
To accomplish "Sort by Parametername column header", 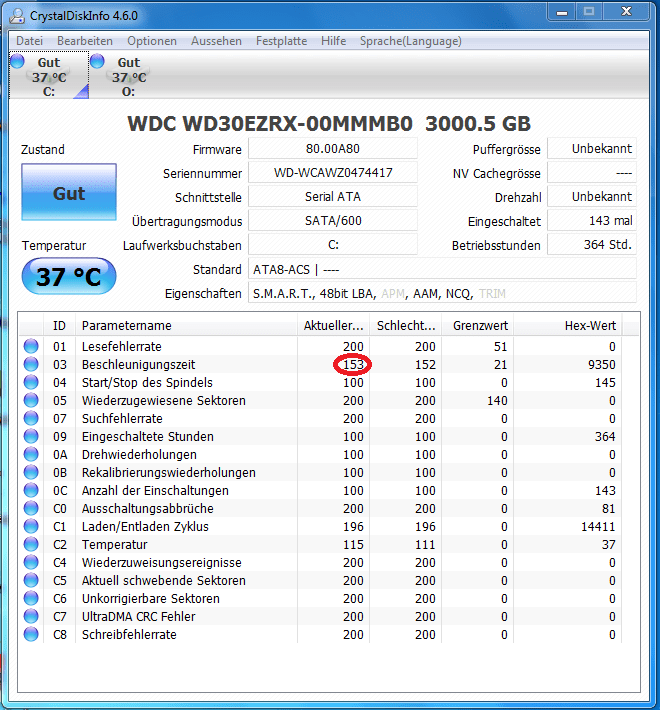I will (x=186, y=326).
